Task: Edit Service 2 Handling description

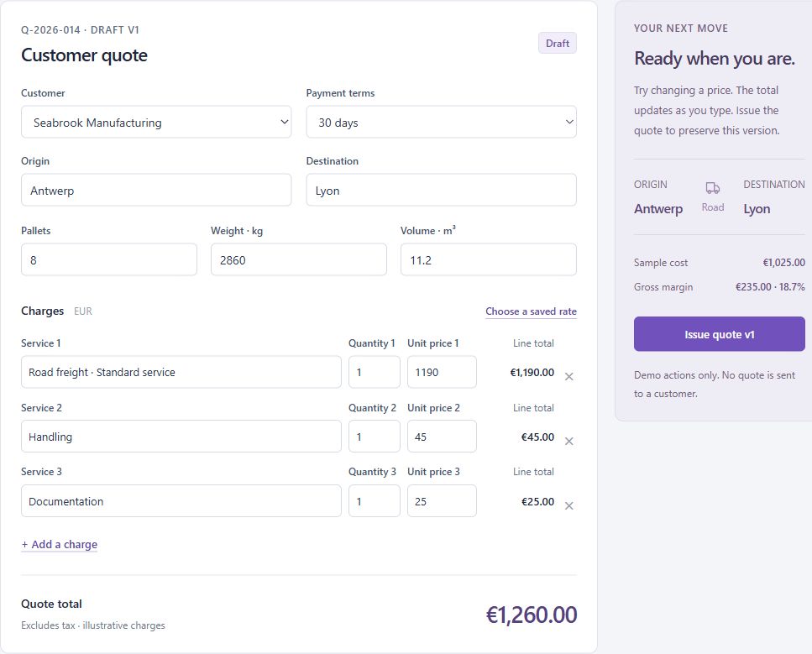Action: pyautogui.click(x=181, y=437)
